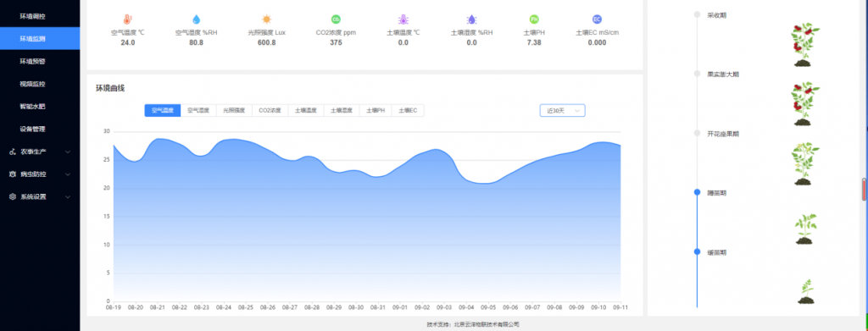Screen dimensions: 868x331
Task: Expand the 农事生产 sidebar menu
Action: pos(40,152)
